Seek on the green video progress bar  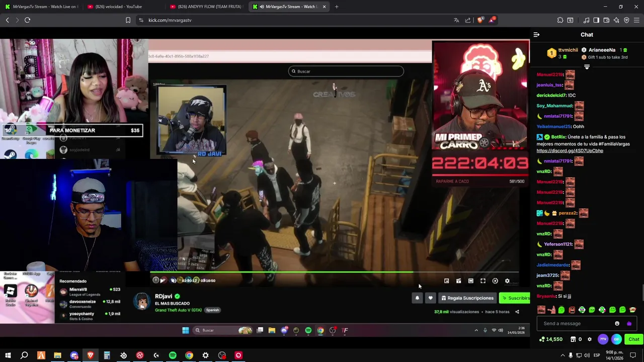click(334, 273)
